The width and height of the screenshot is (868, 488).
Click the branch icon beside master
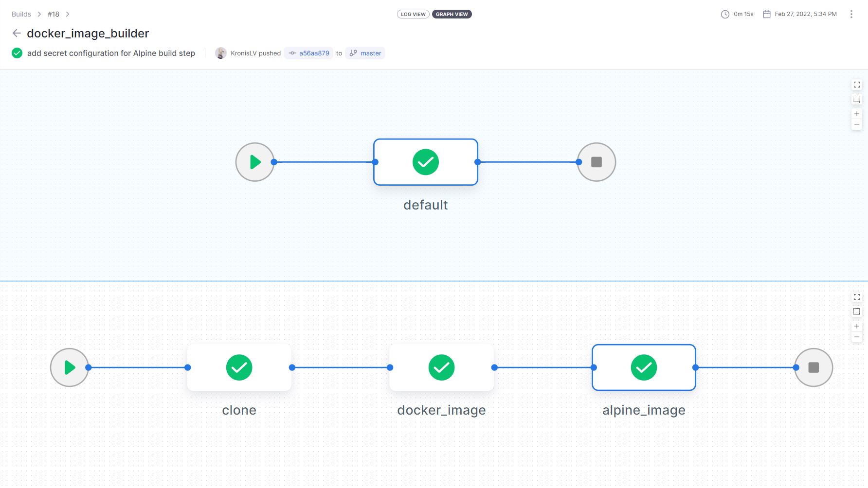tap(353, 53)
